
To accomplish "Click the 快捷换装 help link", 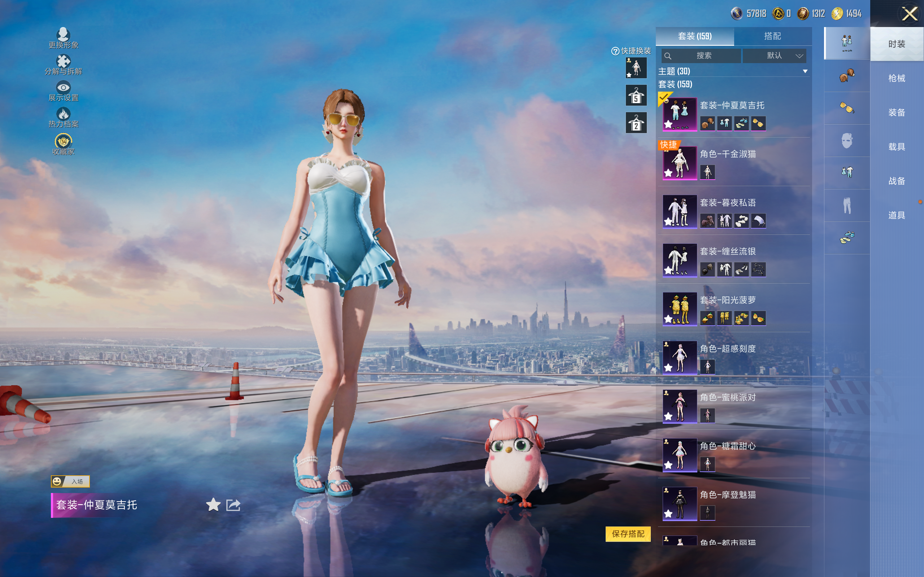I will tap(631, 51).
